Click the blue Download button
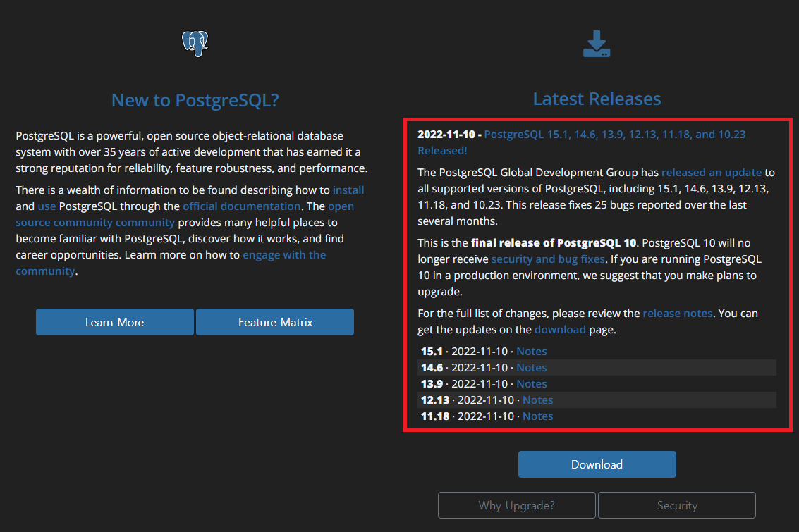This screenshot has height=532, width=799. tap(597, 464)
